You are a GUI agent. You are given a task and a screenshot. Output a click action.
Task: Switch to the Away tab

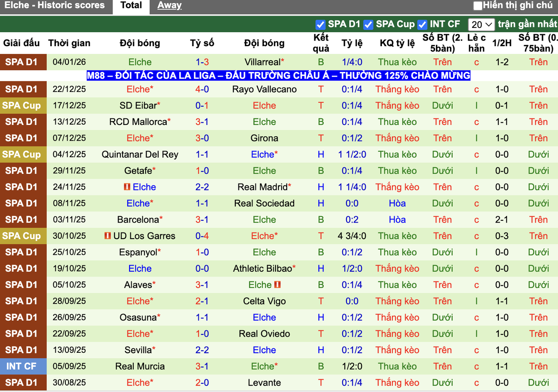tap(170, 6)
